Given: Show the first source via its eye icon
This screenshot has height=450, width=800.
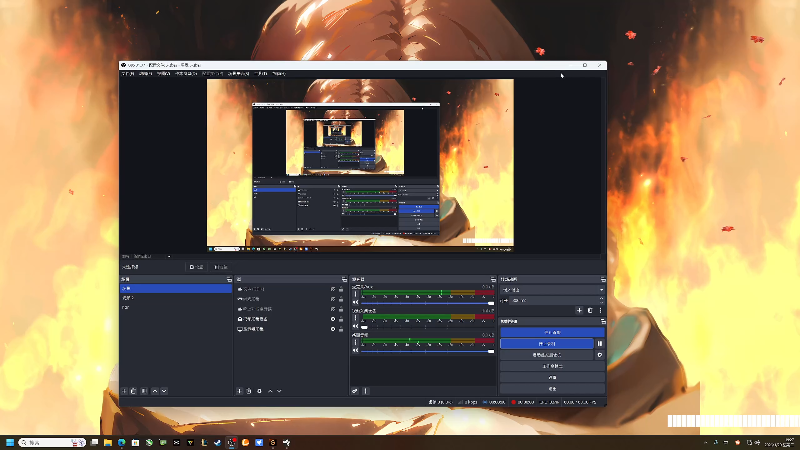Looking at the screenshot, I should click(333, 289).
